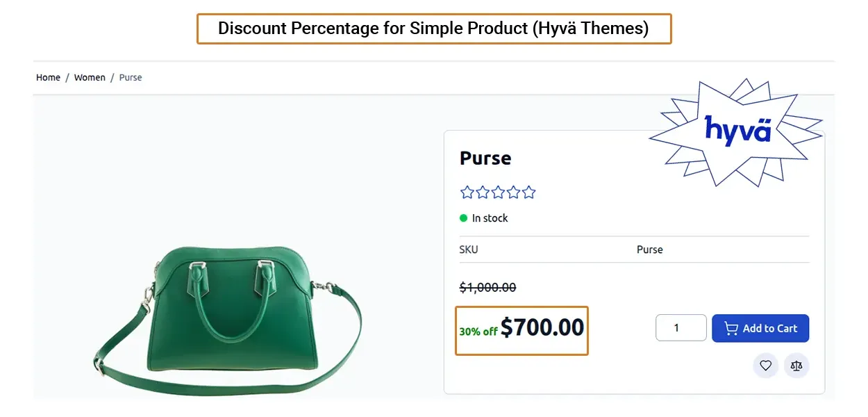Image resolution: width=868 pixels, height=417 pixels.
Task: Click the first rating star
Action: coord(467,193)
